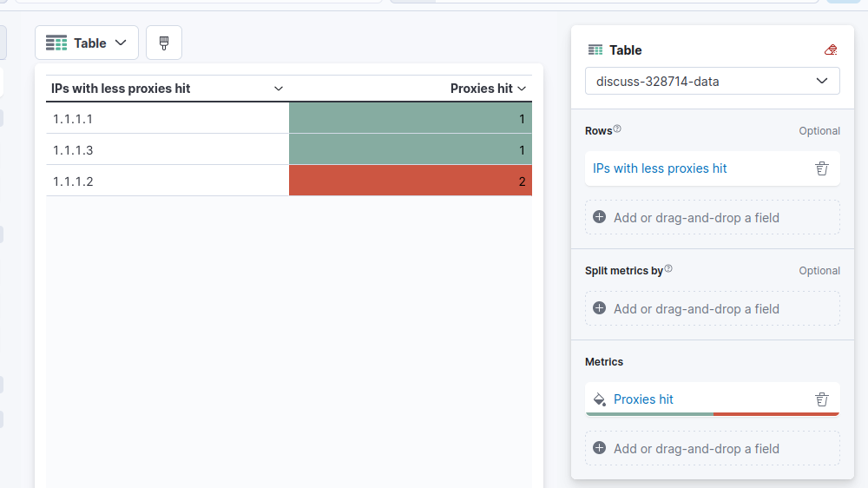Click the help icon next to Split metrics by

tap(668, 269)
